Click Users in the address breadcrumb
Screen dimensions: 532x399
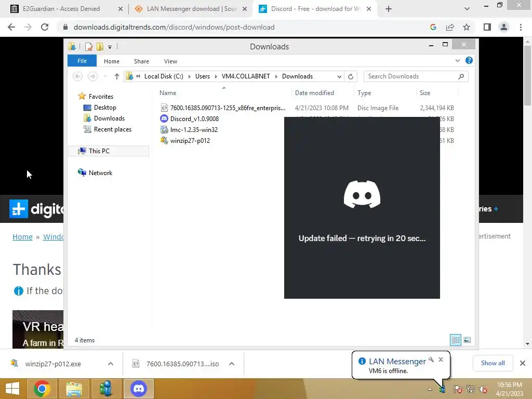coord(203,76)
